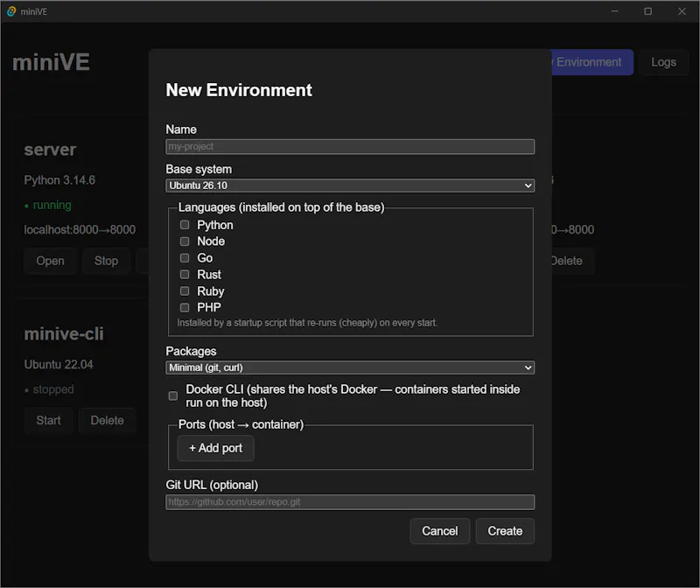Click the stopped status text
The height and width of the screenshot is (588, 700).
tap(53, 389)
